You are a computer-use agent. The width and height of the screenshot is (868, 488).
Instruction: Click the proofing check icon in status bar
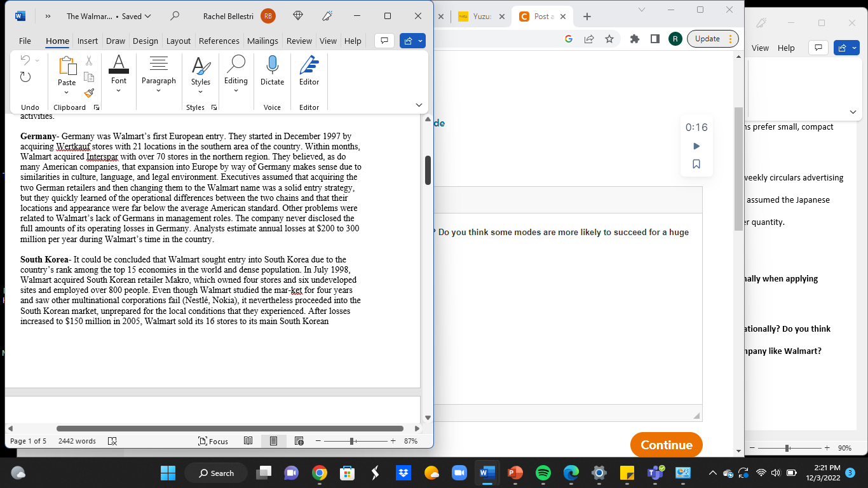pos(112,441)
